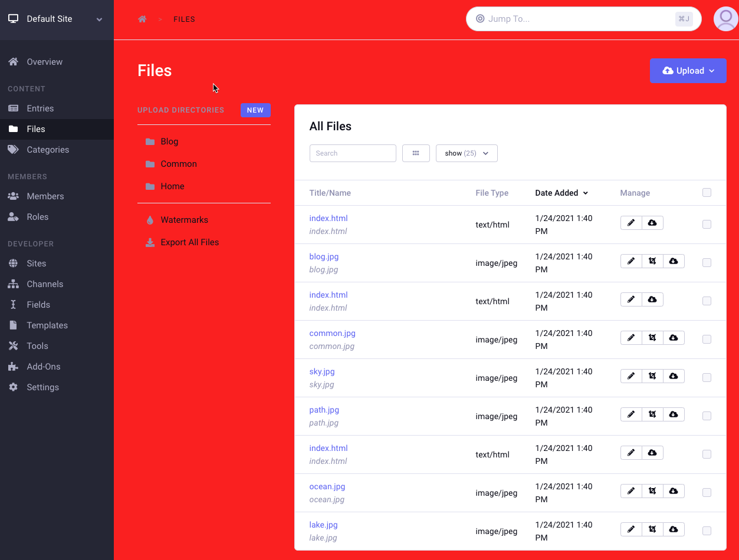Check the box for lake.jpg
Screen dimensions: 739x560
pos(707,531)
